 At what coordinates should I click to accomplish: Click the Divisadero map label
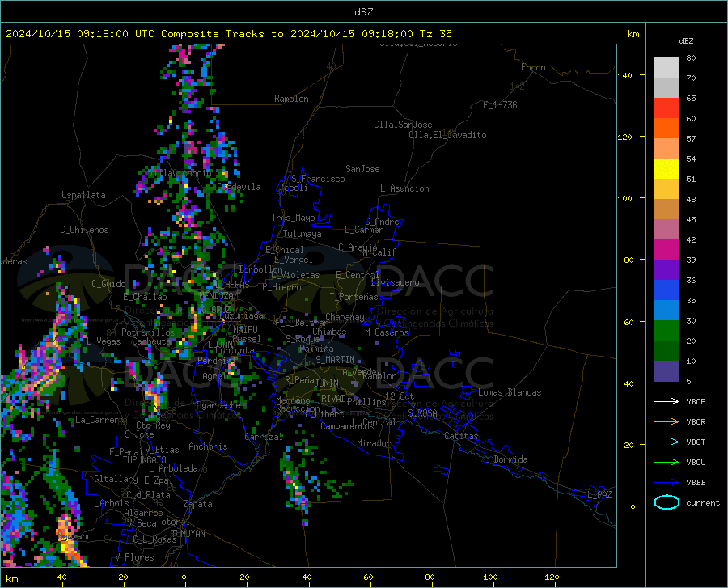click(x=395, y=282)
